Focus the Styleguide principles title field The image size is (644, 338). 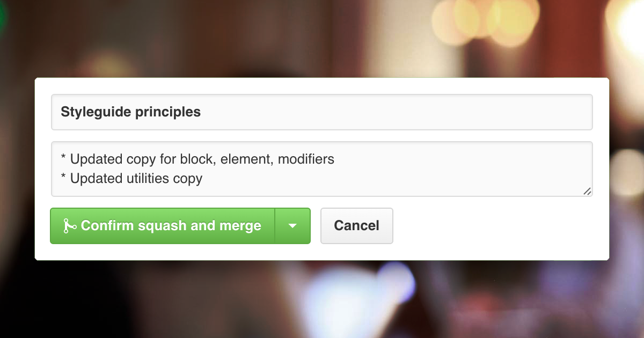point(322,112)
